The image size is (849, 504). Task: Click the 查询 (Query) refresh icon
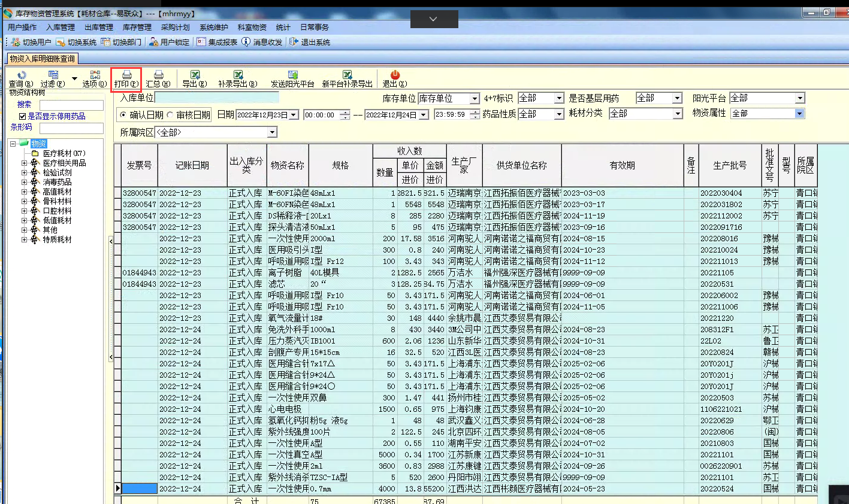pyautogui.click(x=22, y=75)
